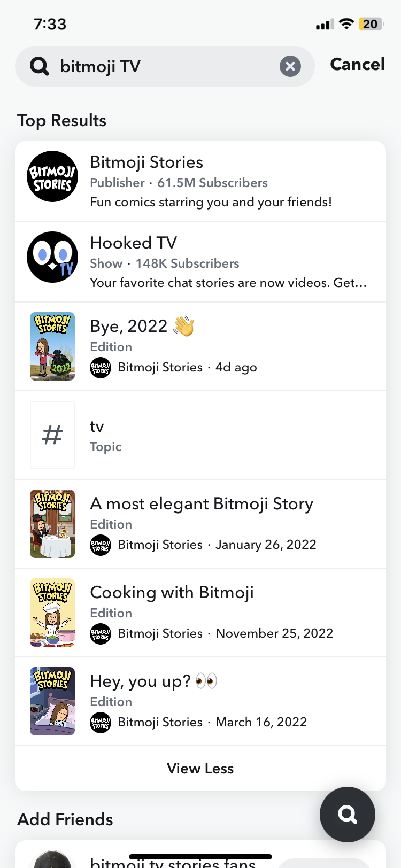Open the 'Bye, 2022' edition thumbnail

(52, 346)
